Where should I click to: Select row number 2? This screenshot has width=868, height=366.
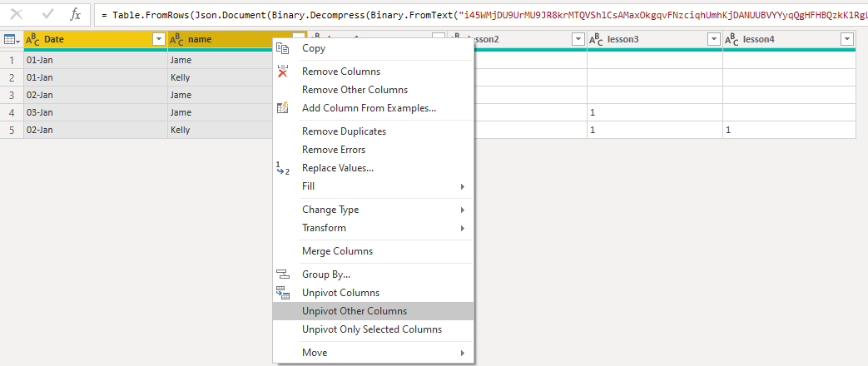click(12, 77)
